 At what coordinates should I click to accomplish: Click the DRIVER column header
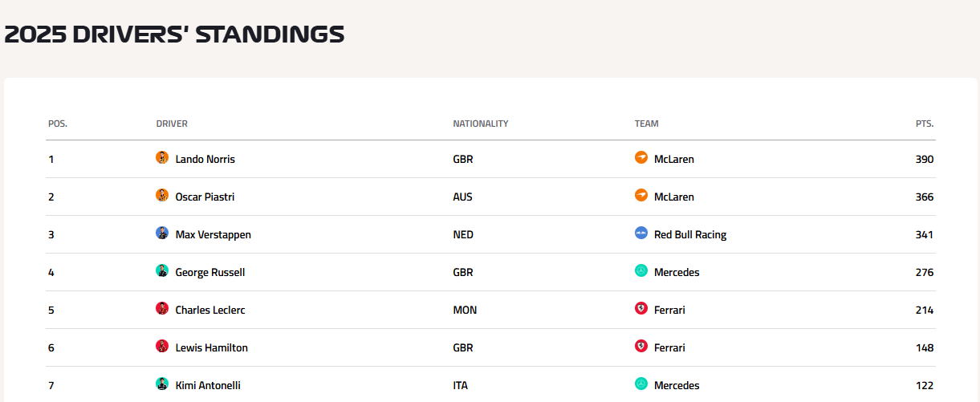click(172, 124)
